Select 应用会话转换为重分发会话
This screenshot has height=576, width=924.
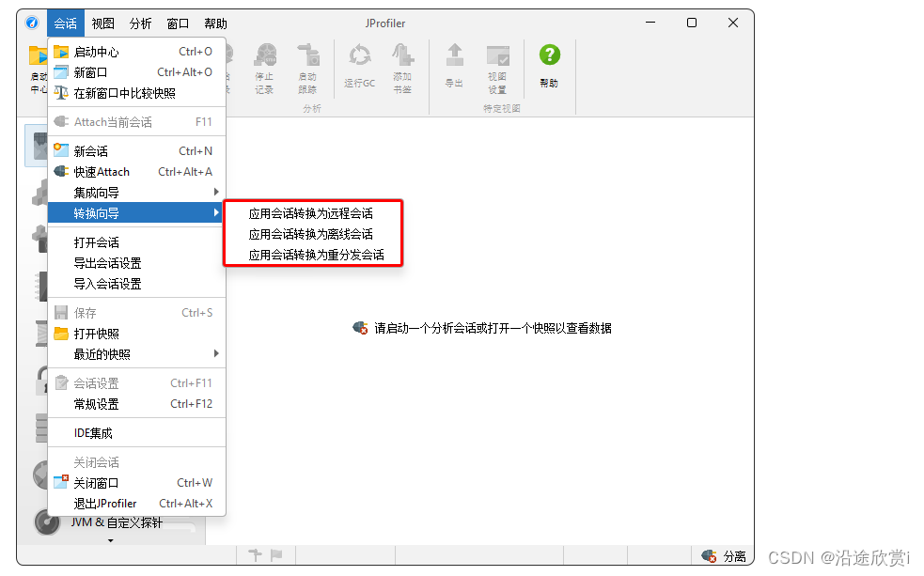tap(316, 255)
